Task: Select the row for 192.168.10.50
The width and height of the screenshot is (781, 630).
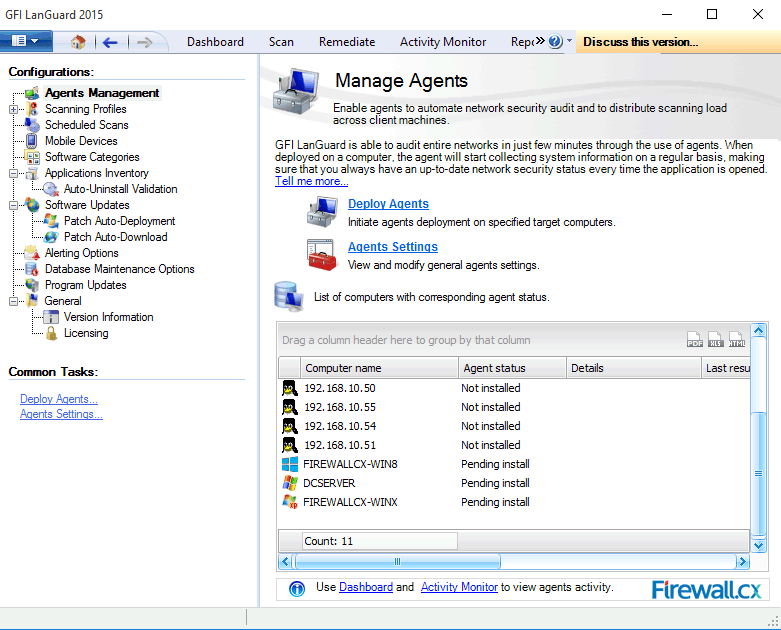Action: point(514,388)
